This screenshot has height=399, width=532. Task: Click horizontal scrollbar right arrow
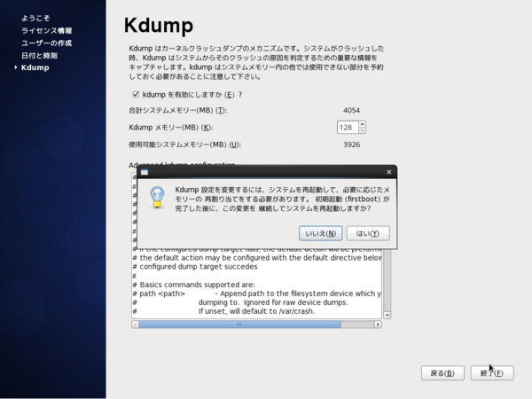click(378, 325)
